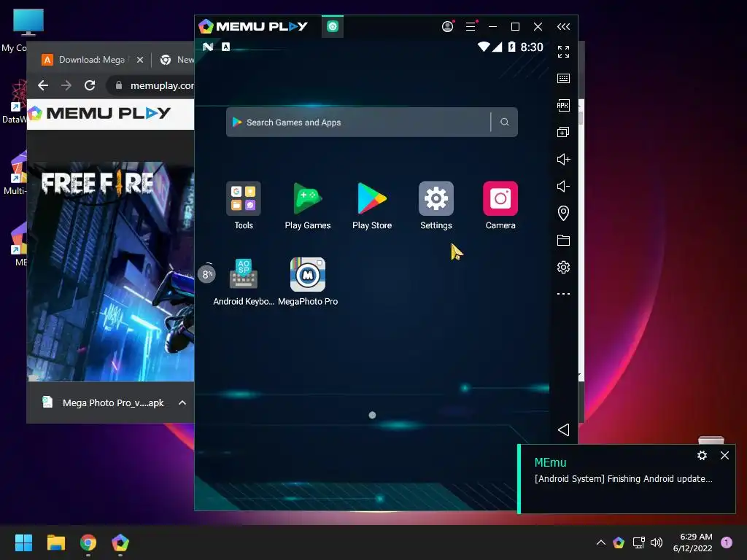Dismiss the MEmu Android update notification

point(724,455)
